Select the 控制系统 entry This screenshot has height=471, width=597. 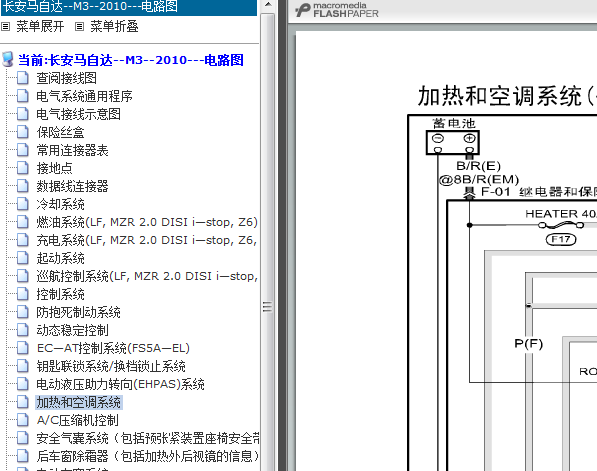coord(60,294)
